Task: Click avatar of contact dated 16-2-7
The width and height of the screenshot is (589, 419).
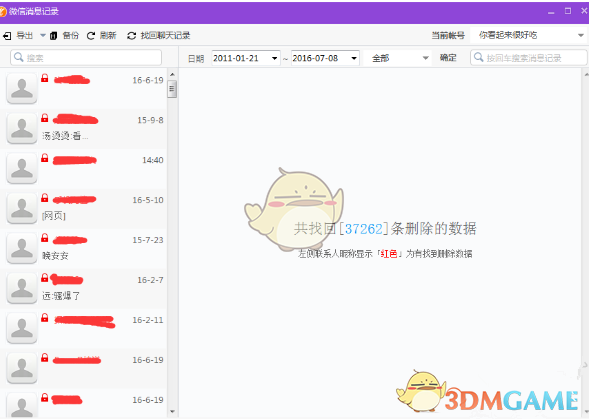Action: click(x=22, y=289)
